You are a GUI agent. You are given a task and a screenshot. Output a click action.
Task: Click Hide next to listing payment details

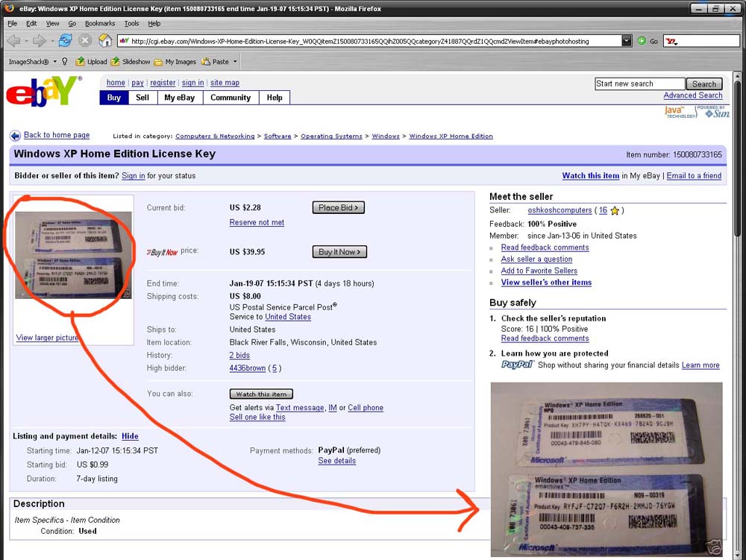(x=130, y=436)
